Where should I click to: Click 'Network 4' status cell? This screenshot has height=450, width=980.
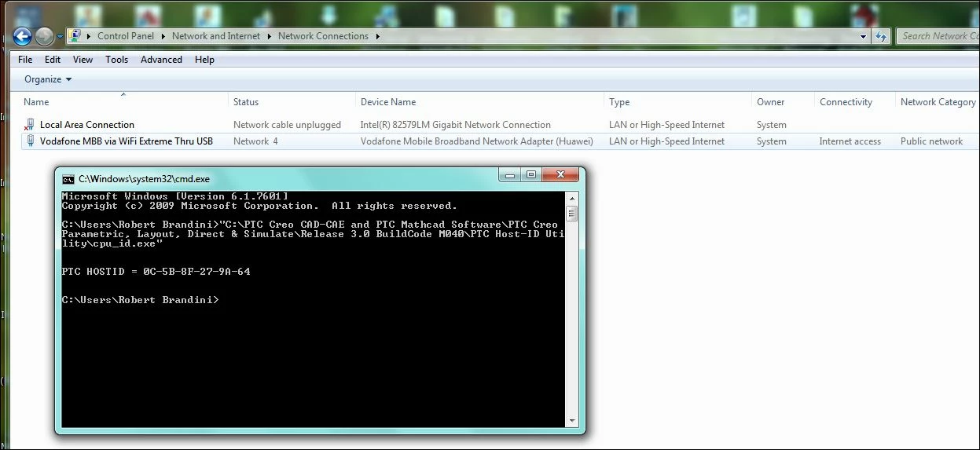pyautogui.click(x=255, y=141)
